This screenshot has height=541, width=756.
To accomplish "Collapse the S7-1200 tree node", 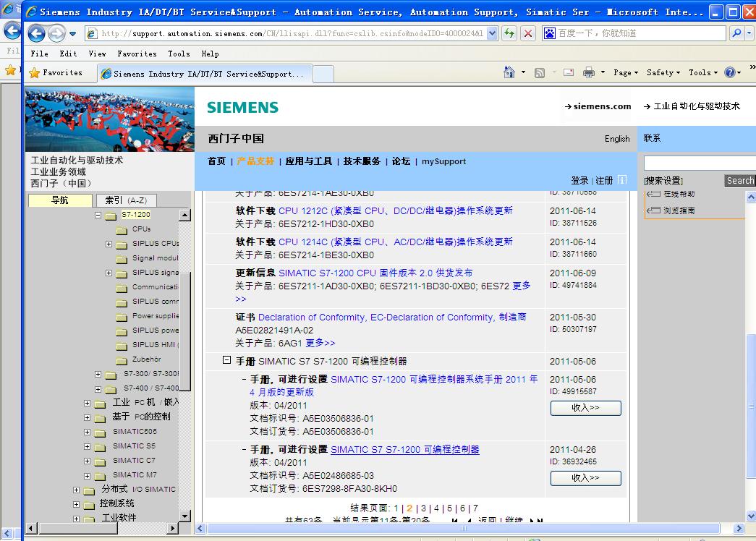I will (98, 215).
